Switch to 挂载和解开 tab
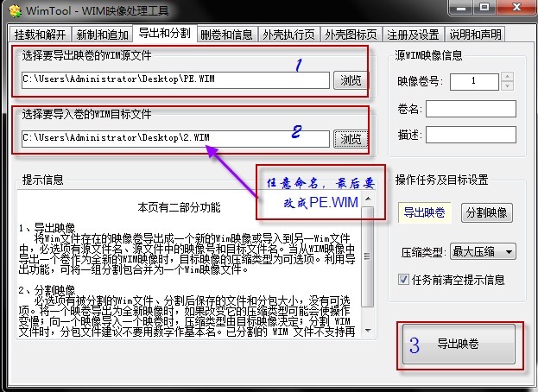This screenshot has width=538, height=392. tap(40, 35)
